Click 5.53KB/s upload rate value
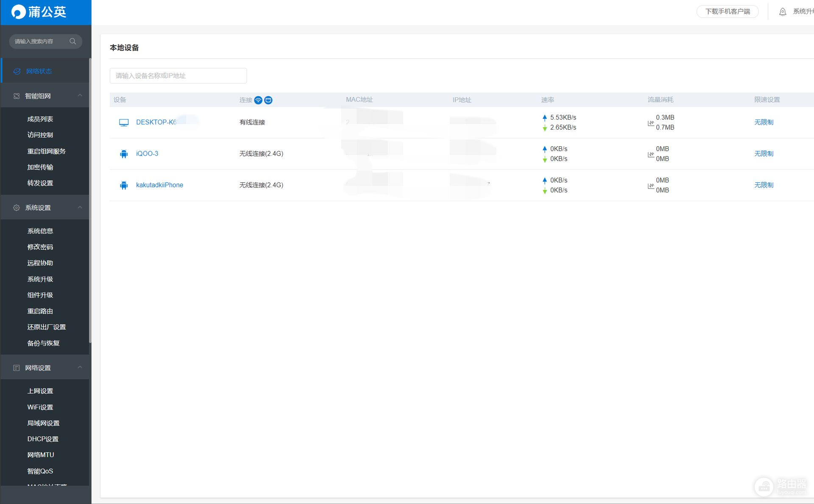This screenshot has height=504, width=814. click(x=563, y=117)
